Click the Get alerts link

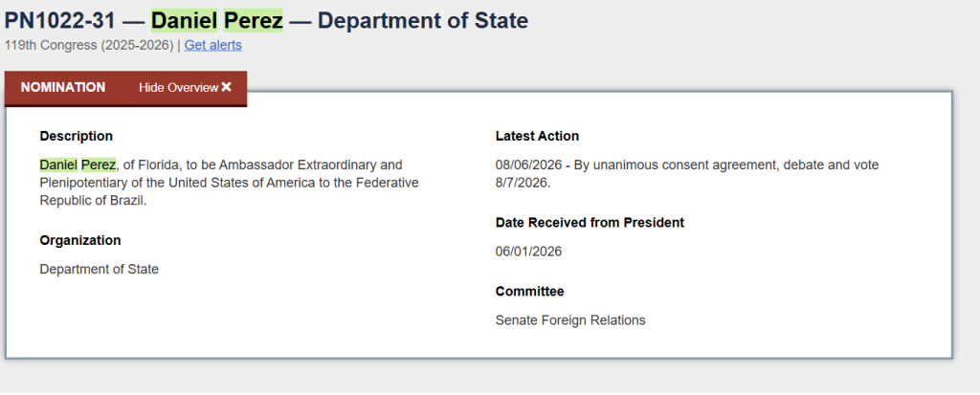213,45
